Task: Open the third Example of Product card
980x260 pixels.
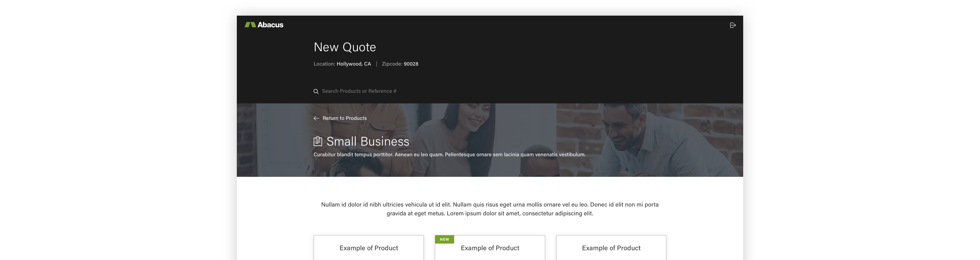Action: pos(611,248)
